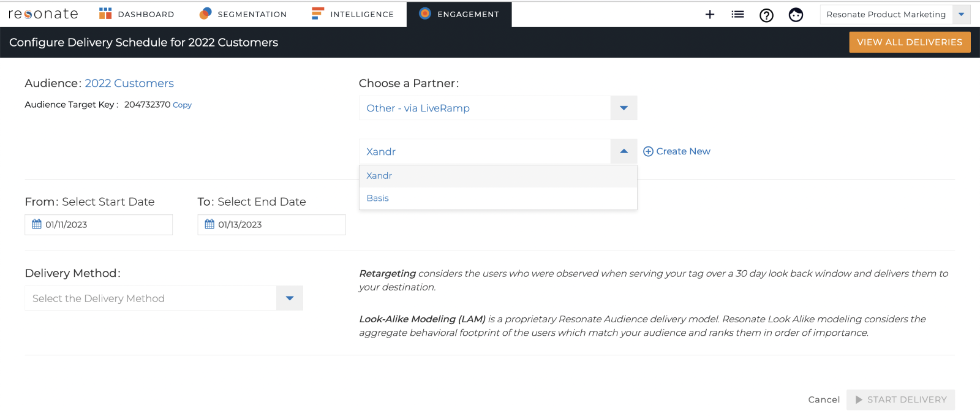980x416 pixels.
Task: Open the help question mark icon
Action: click(766, 15)
